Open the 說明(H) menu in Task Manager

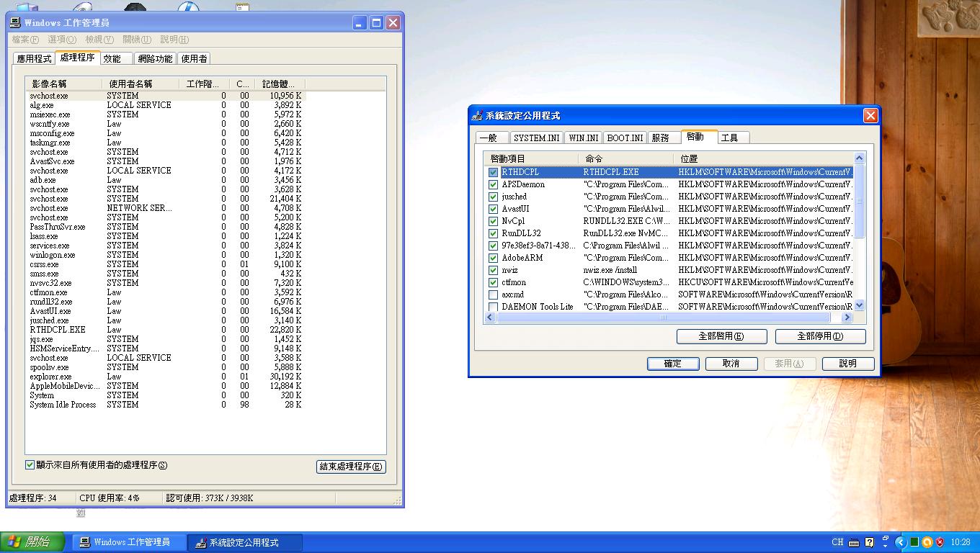point(174,40)
